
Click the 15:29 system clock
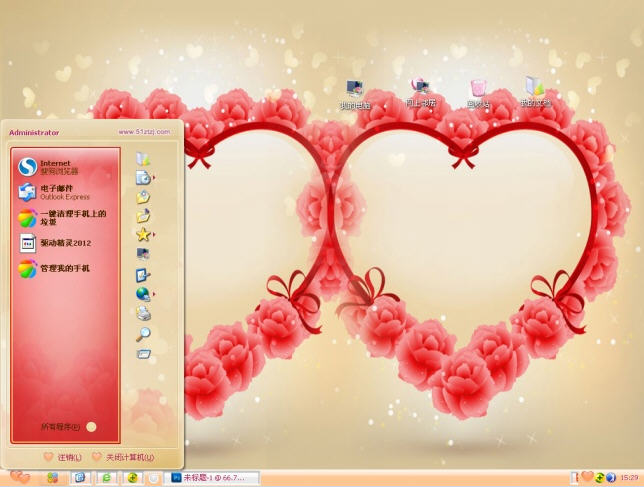(x=629, y=478)
